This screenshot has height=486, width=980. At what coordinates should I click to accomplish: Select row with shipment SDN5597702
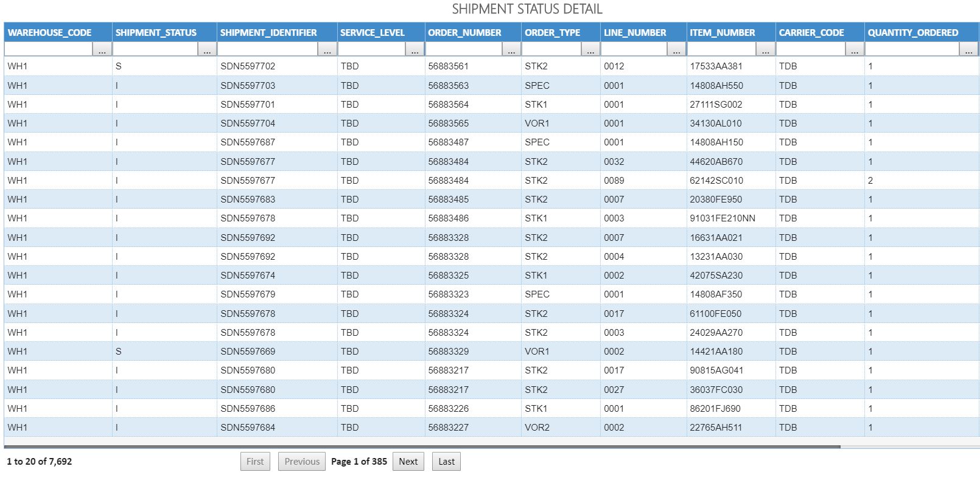(248, 66)
